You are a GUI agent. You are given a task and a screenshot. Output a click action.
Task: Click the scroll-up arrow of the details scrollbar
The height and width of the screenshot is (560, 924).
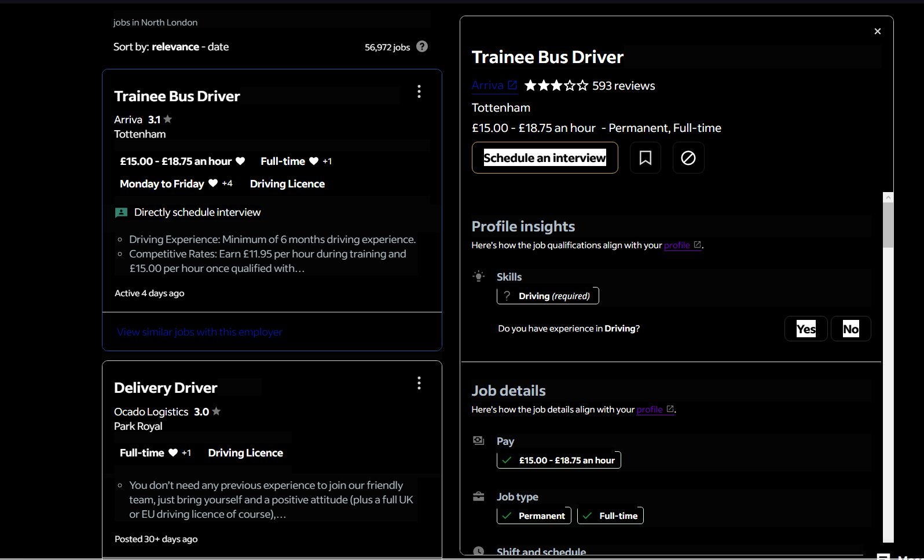(x=888, y=197)
